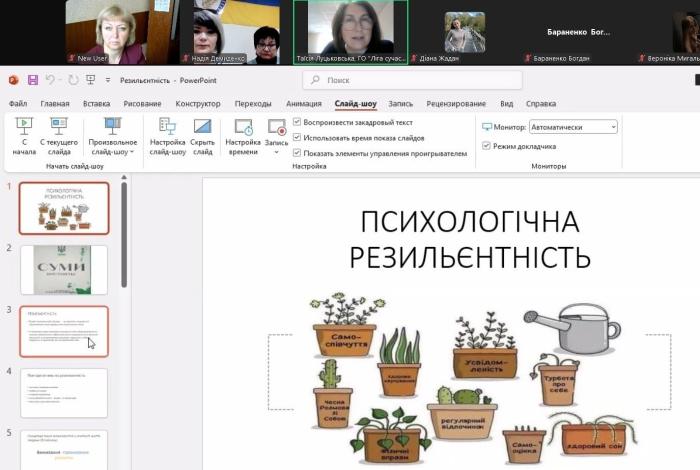Click the Скрыть слайд icon
This screenshot has width=700, height=470.
point(203,136)
